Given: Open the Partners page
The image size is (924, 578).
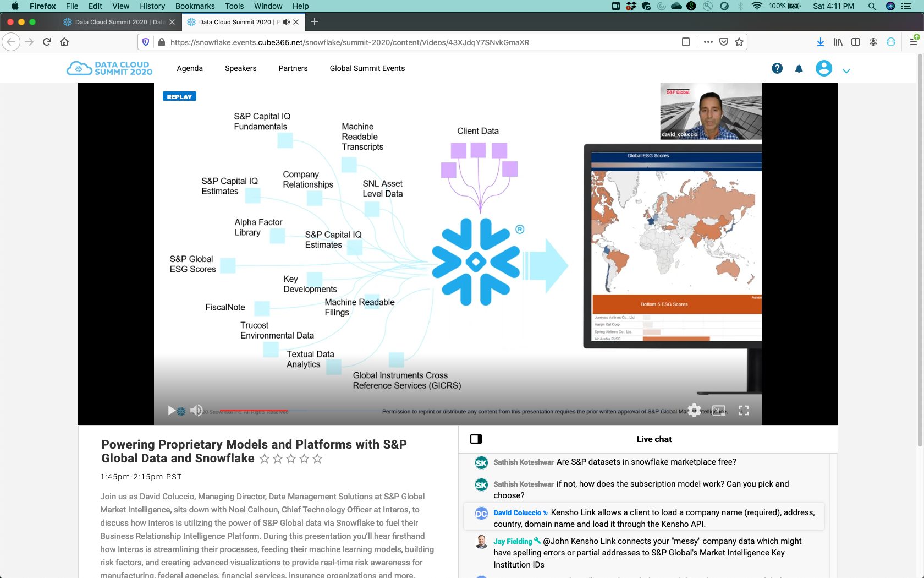Looking at the screenshot, I should pos(293,68).
